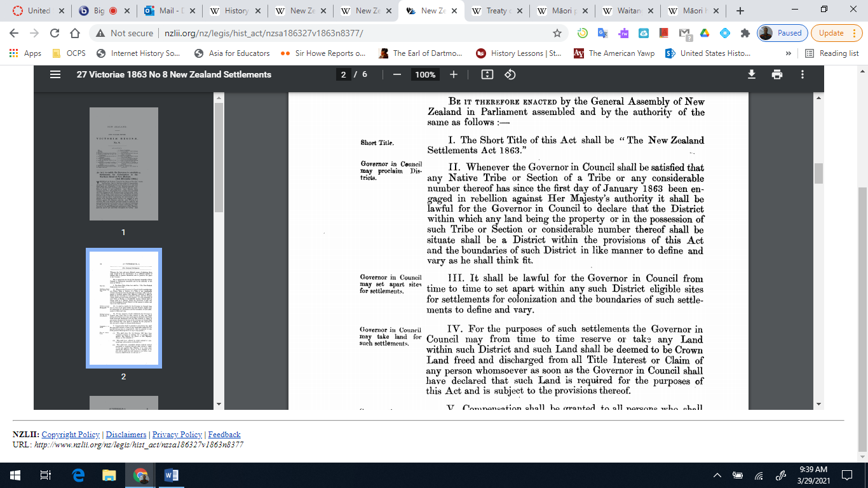The height and width of the screenshot is (488, 868).
Task: Open the Feedback link
Action: 224,435
